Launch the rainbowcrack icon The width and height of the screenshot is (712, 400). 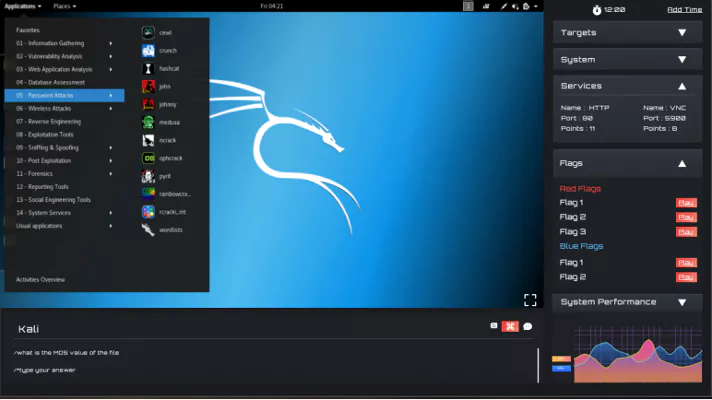tap(148, 194)
